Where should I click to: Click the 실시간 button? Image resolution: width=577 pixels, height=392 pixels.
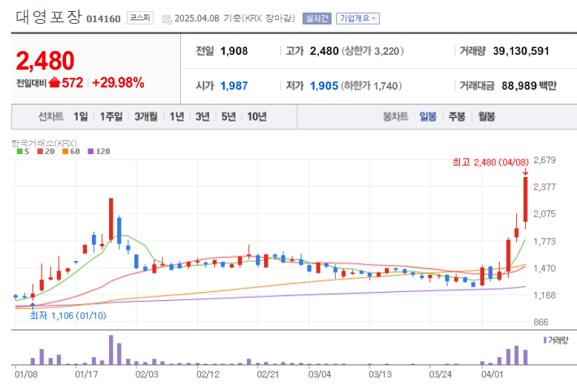(317, 19)
